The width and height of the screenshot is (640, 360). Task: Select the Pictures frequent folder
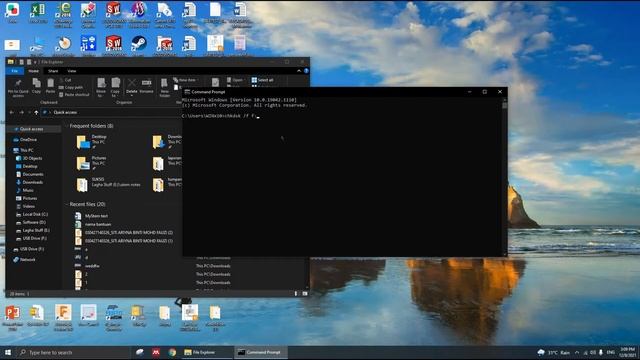click(x=92, y=163)
